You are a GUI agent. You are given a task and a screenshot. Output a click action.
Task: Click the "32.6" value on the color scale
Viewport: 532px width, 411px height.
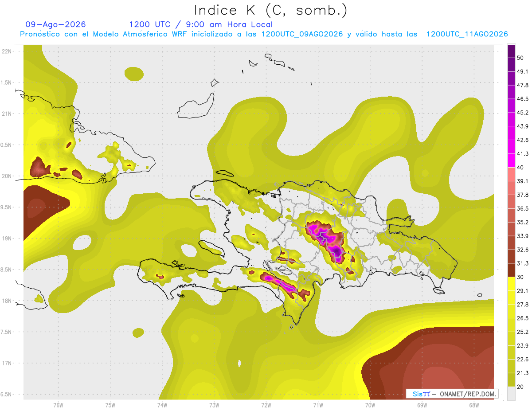[x=523, y=250]
